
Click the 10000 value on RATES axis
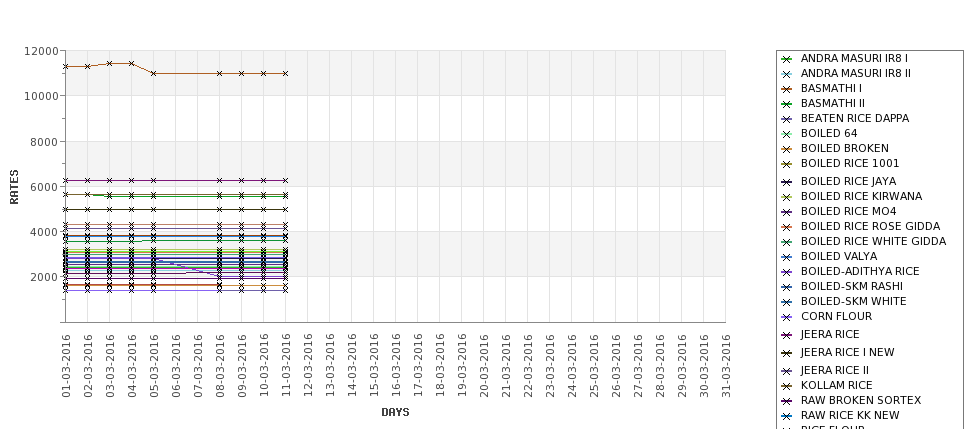point(42,96)
